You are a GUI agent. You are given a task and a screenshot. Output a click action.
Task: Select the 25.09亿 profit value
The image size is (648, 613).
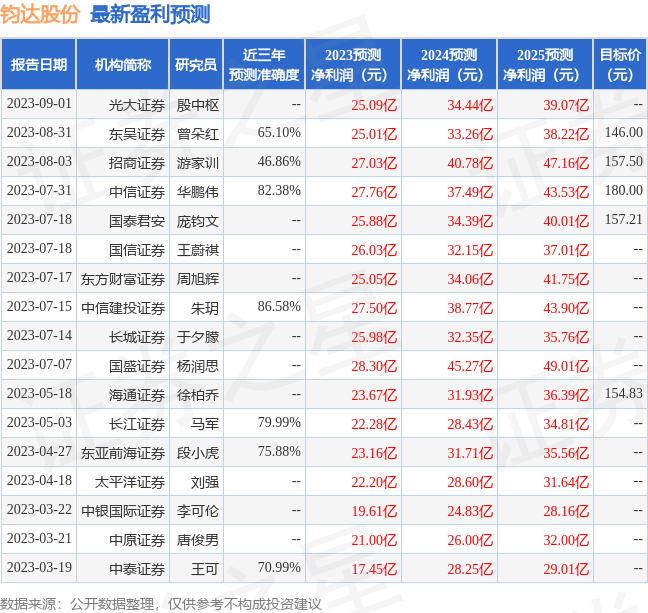coord(374,105)
